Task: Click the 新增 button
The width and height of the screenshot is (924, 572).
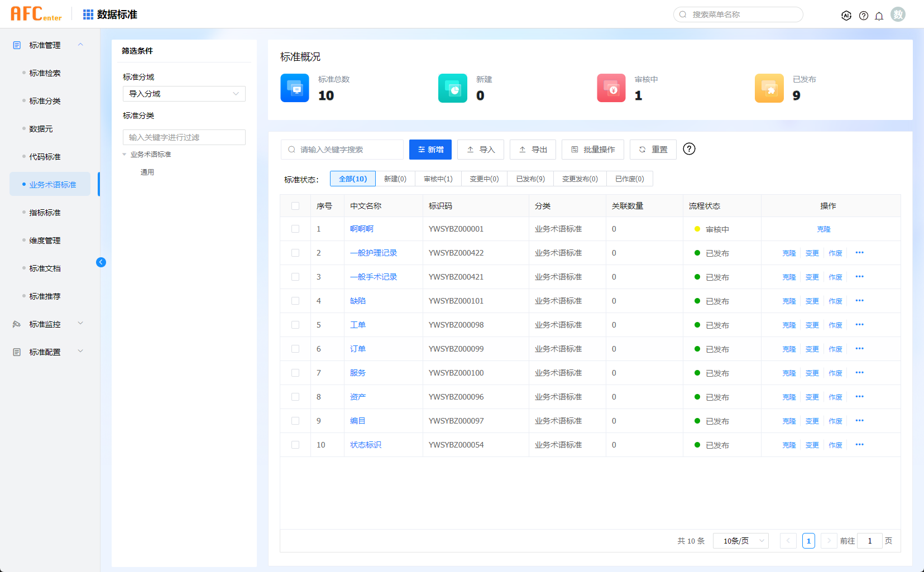Action: point(430,150)
